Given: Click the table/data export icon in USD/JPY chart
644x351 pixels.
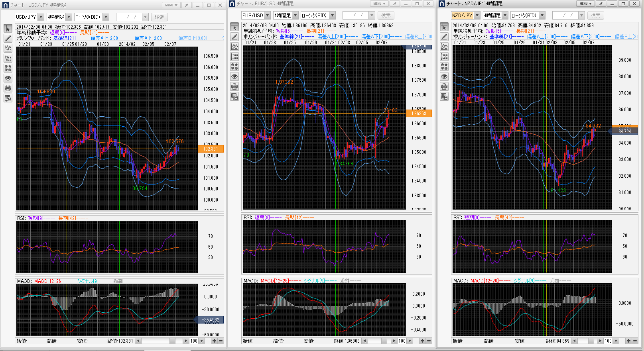Looking at the screenshot, I should (x=8, y=98).
